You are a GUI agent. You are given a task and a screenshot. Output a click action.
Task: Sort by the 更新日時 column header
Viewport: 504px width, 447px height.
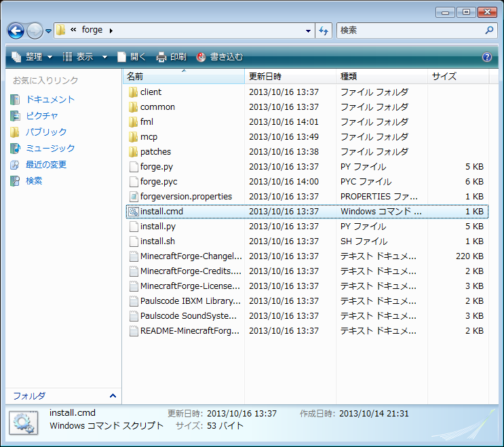pyautogui.click(x=290, y=77)
